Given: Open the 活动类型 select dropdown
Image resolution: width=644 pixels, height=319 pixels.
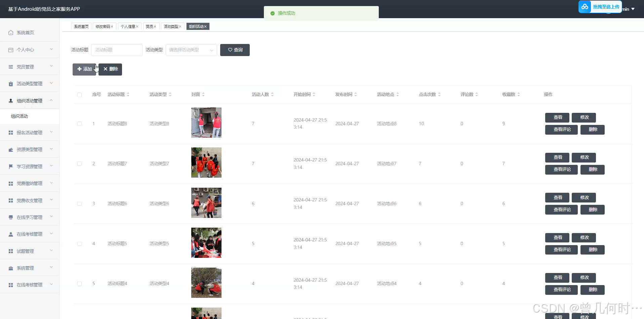Looking at the screenshot, I should click(191, 50).
